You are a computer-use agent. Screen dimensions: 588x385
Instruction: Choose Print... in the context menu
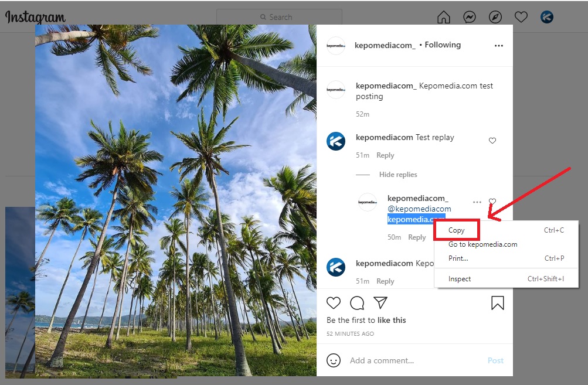[x=506, y=258]
